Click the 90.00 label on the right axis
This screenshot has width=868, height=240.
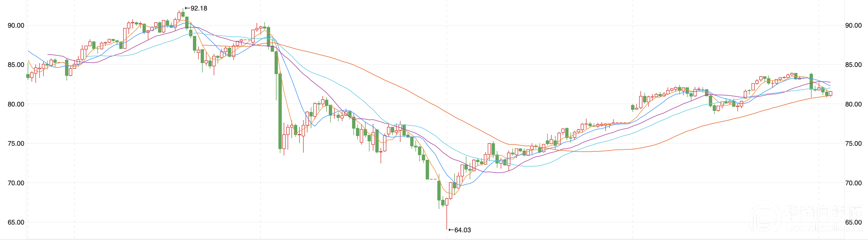click(x=853, y=26)
